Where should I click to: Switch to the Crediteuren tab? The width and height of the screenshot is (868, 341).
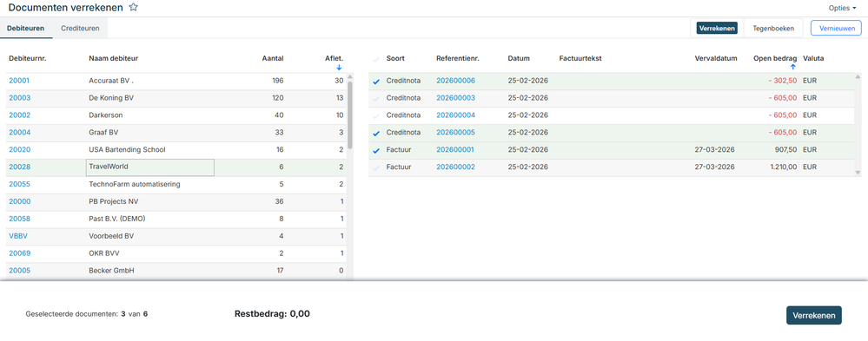(80, 28)
